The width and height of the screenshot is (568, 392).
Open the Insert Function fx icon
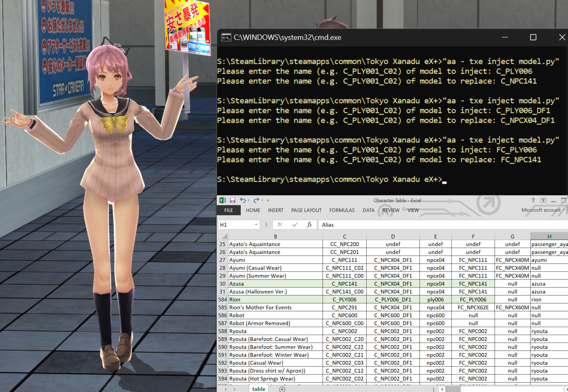(x=309, y=225)
